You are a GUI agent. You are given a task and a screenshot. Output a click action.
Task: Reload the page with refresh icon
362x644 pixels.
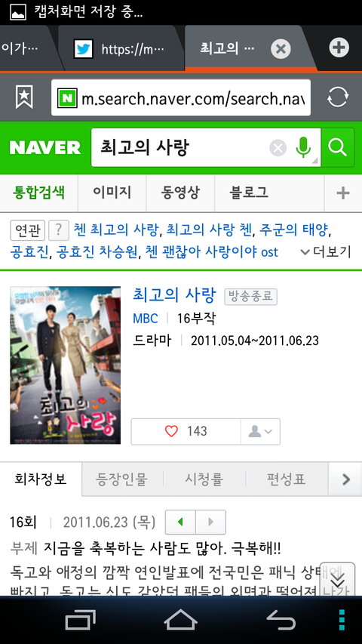(338, 97)
